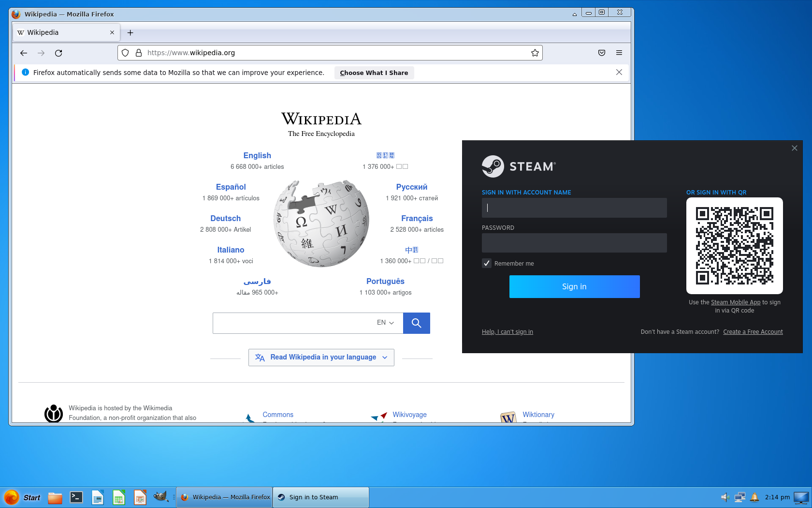Open the Firefox hamburger menu

[619, 53]
